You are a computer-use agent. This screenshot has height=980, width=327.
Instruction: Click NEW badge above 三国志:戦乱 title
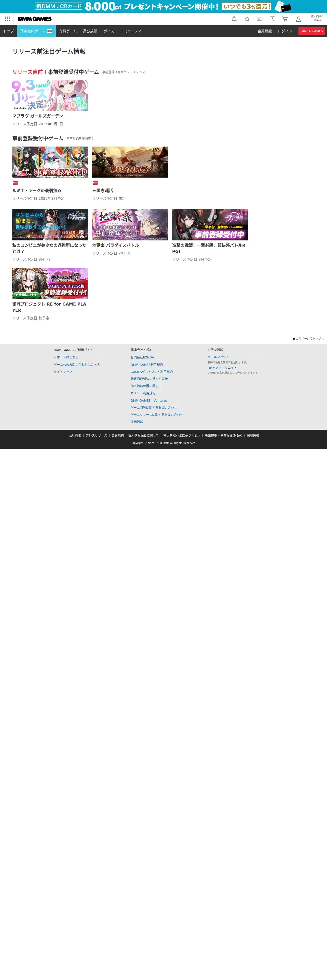[95, 183]
